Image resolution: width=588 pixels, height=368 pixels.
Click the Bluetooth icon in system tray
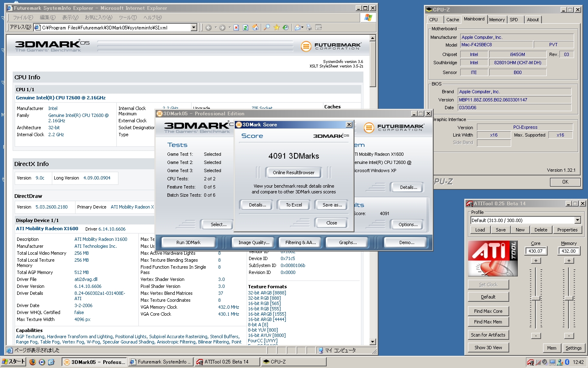click(x=567, y=362)
